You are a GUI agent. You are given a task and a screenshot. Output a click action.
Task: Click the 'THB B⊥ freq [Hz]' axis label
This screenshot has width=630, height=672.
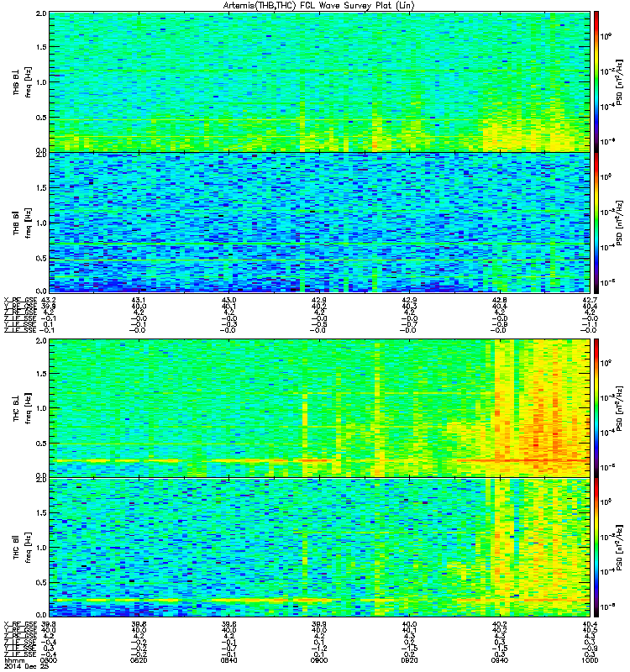pos(22,81)
